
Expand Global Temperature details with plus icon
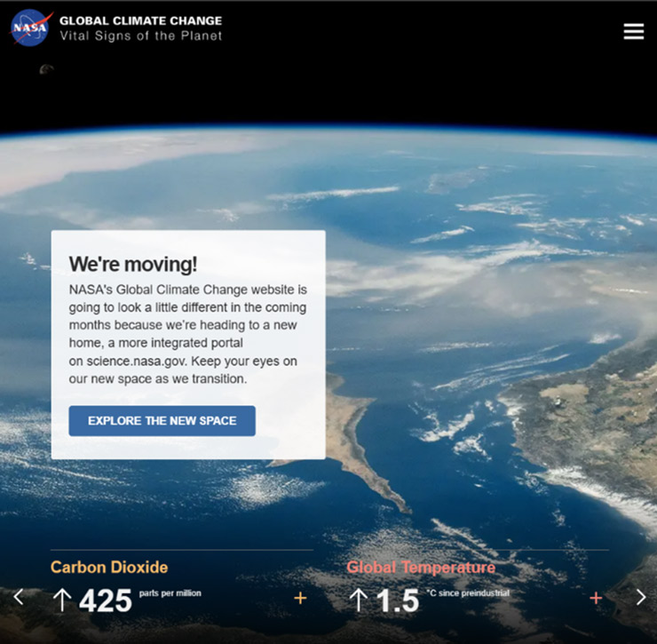tap(596, 599)
